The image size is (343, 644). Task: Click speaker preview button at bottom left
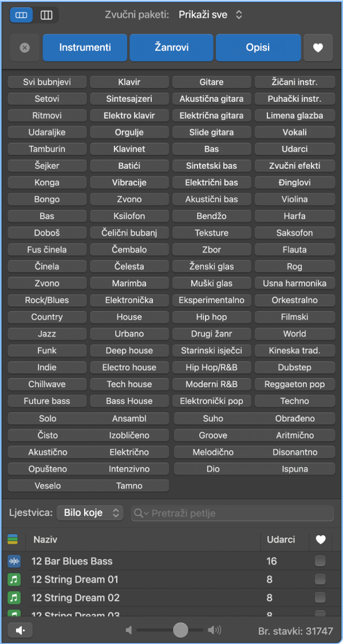pyautogui.click(x=19, y=630)
